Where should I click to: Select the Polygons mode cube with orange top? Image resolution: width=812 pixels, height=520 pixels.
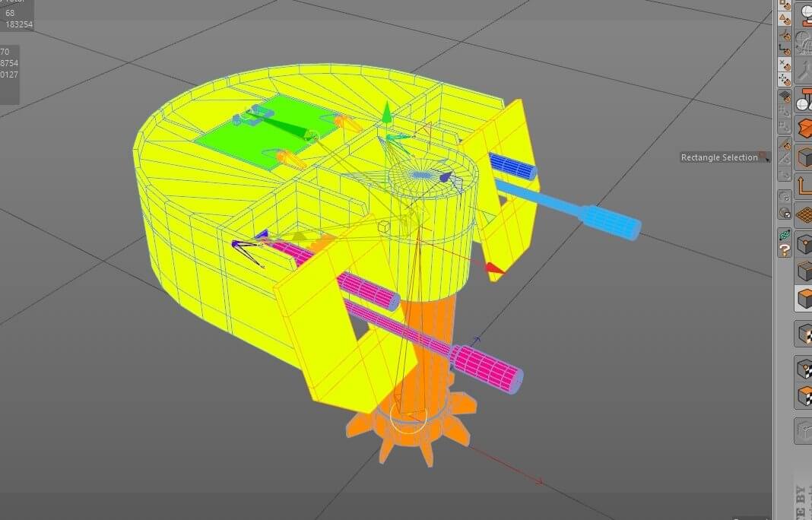coord(804,297)
